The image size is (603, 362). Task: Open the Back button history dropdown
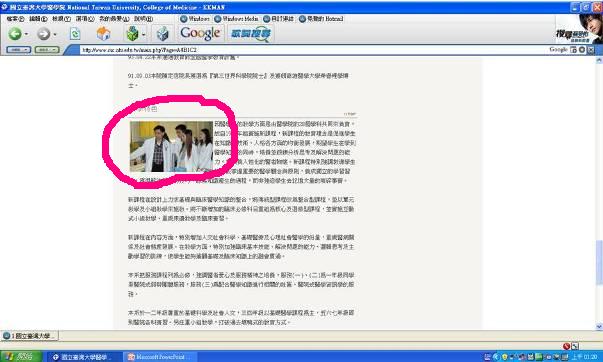coord(26,34)
